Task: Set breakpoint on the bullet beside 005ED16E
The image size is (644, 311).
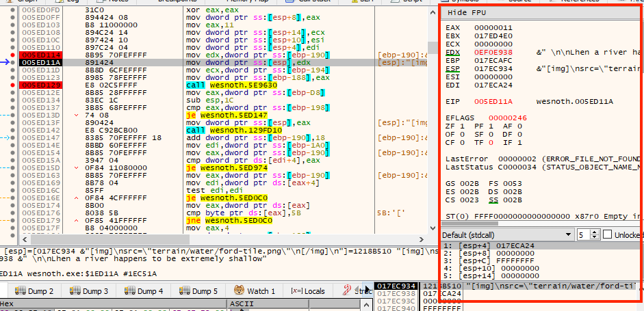Action: 13,198
